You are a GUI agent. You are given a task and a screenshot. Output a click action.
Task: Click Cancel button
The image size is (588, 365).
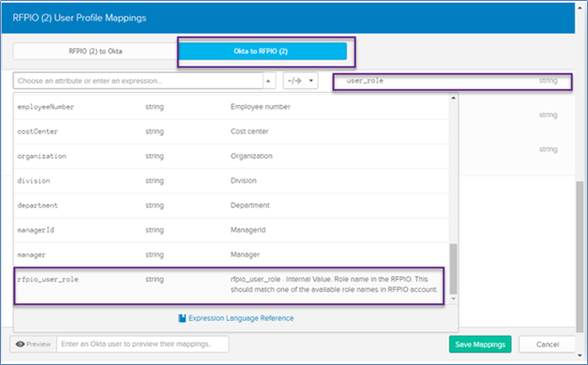pos(547,344)
